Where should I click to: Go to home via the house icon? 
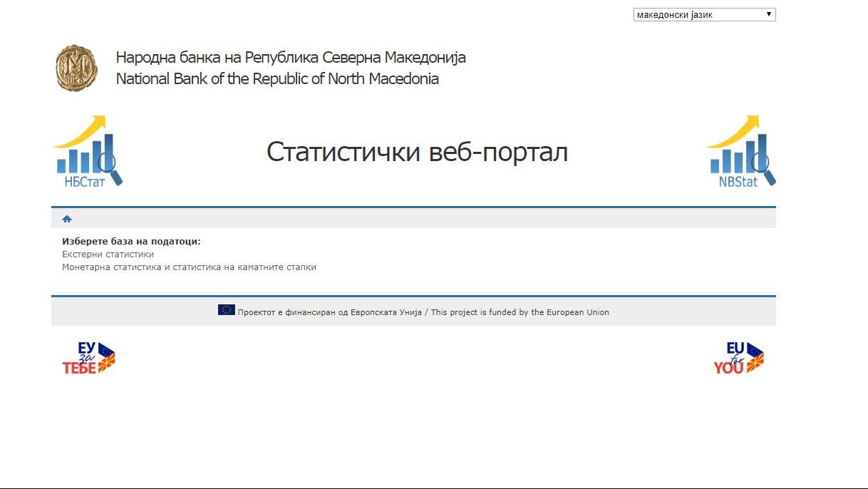click(x=67, y=219)
